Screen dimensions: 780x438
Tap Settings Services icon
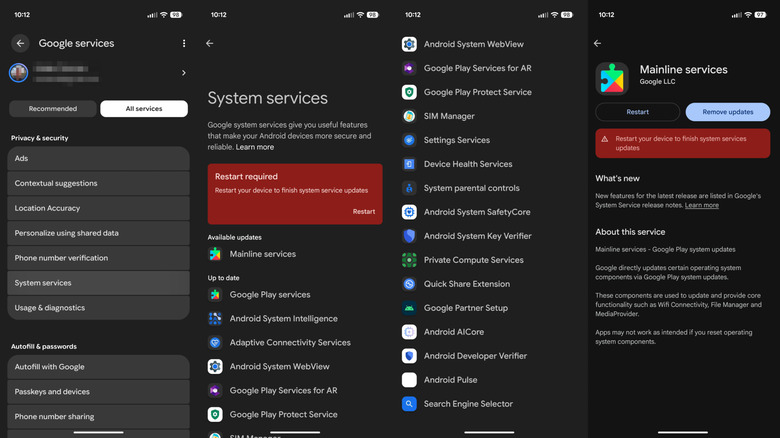coord(409,140)
